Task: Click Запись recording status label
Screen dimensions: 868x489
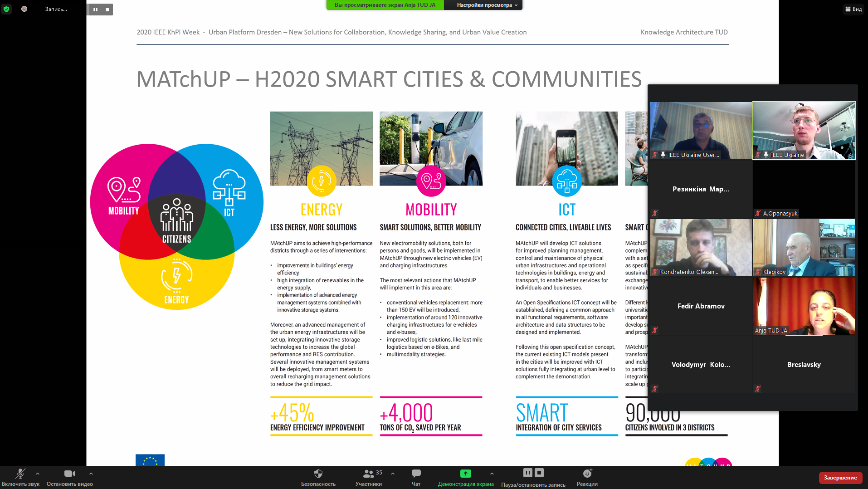Action: (56, 9)
